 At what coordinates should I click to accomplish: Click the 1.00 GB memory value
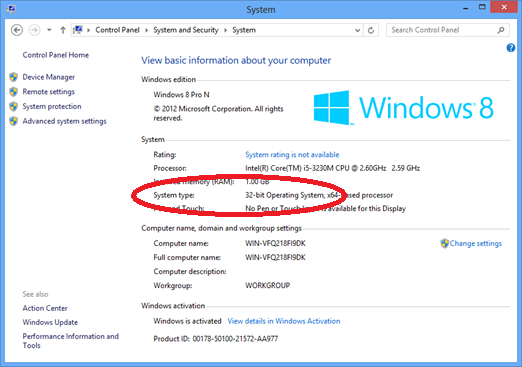[x=257, y=182]
